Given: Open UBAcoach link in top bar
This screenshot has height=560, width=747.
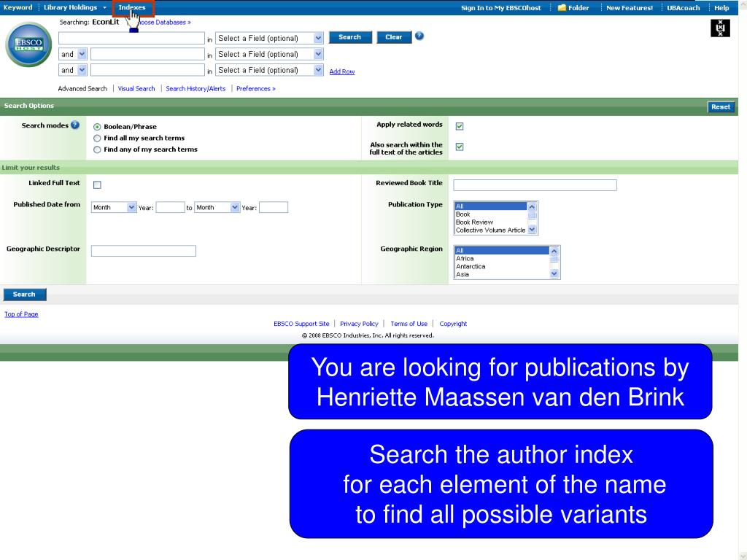Looking at the screenshot, I should (x=683, y=7).
